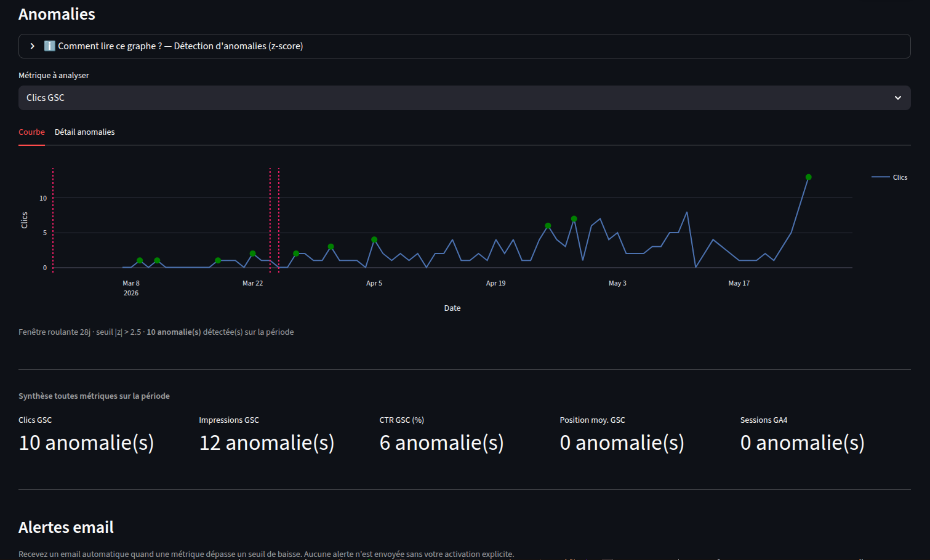Click the 'CTR GSC (%)' metric label
930x560 pixels.
401,420
